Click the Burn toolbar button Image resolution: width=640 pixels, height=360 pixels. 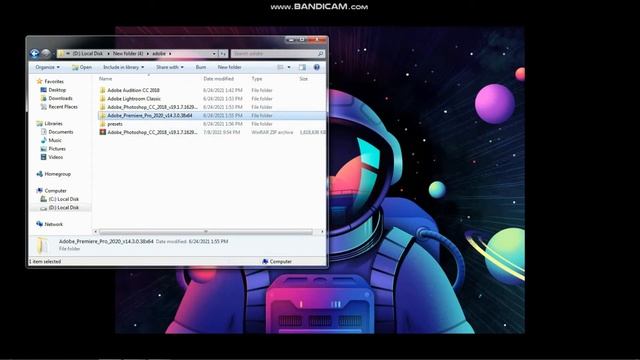tap(201, 67)
